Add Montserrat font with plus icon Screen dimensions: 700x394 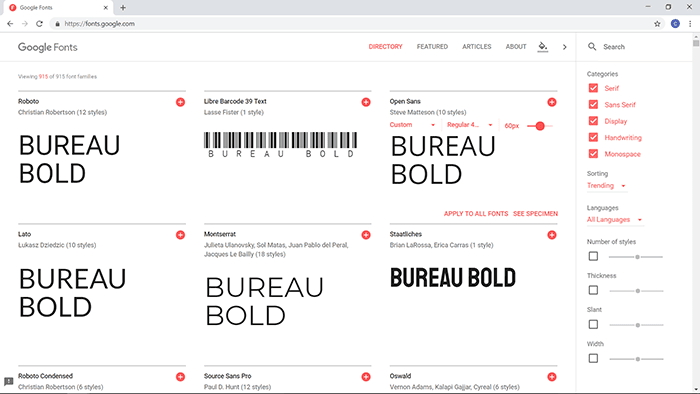(x=366, y=235)
